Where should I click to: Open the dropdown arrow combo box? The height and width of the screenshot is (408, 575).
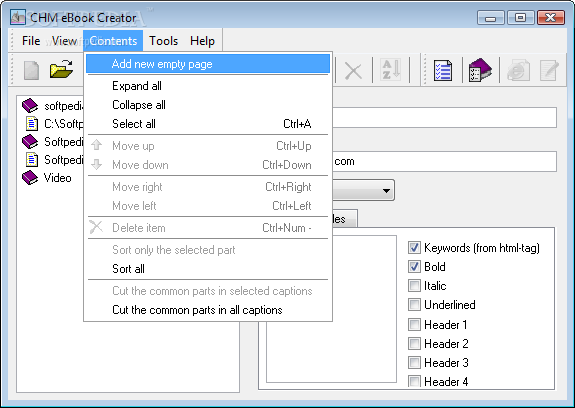click(386, 191)
